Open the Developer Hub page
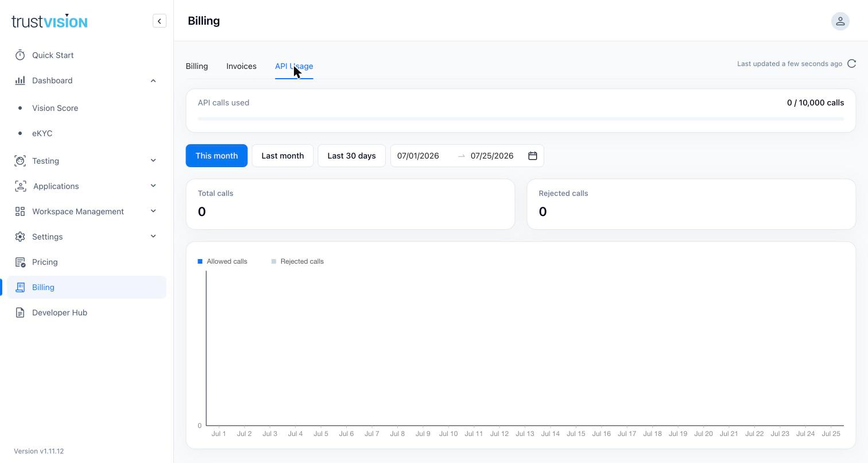Image resolution: width=868 pixels, height=463 pixels. (60, 312)
